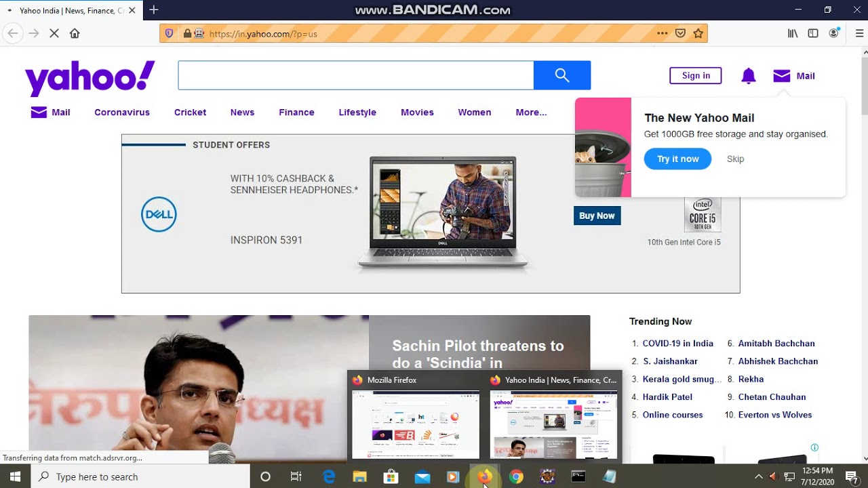Open trending Chetan Chauhan
Image resolution: width=868 pixels, height=488 pixels.
(x=772, y=397)
